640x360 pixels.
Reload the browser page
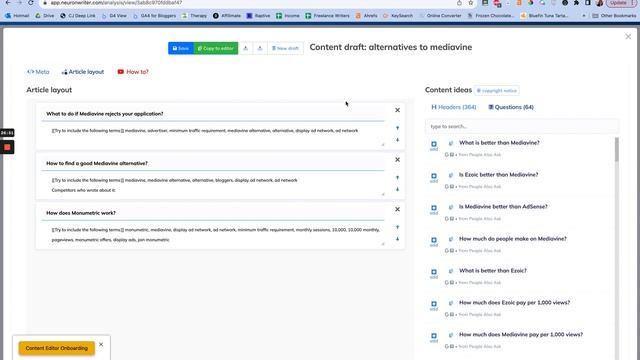pyautogui.click(x=31, y=3)
